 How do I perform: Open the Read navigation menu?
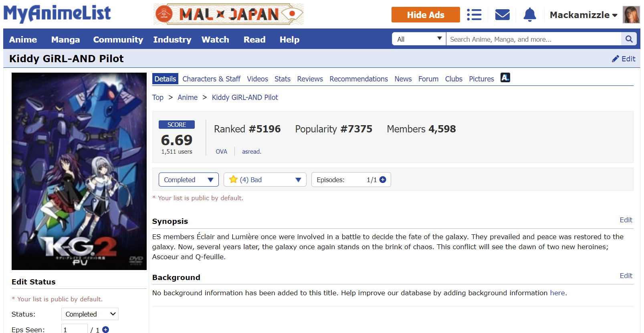pos(254,39)
